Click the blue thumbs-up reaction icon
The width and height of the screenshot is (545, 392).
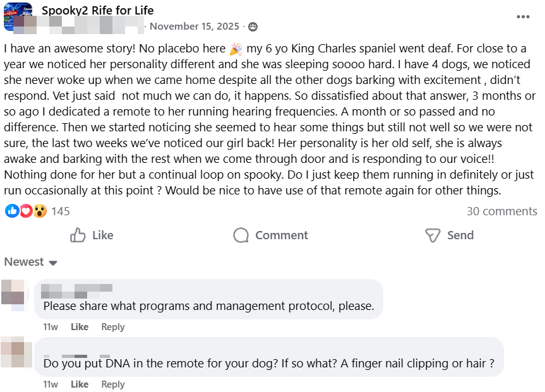[12, 211]
